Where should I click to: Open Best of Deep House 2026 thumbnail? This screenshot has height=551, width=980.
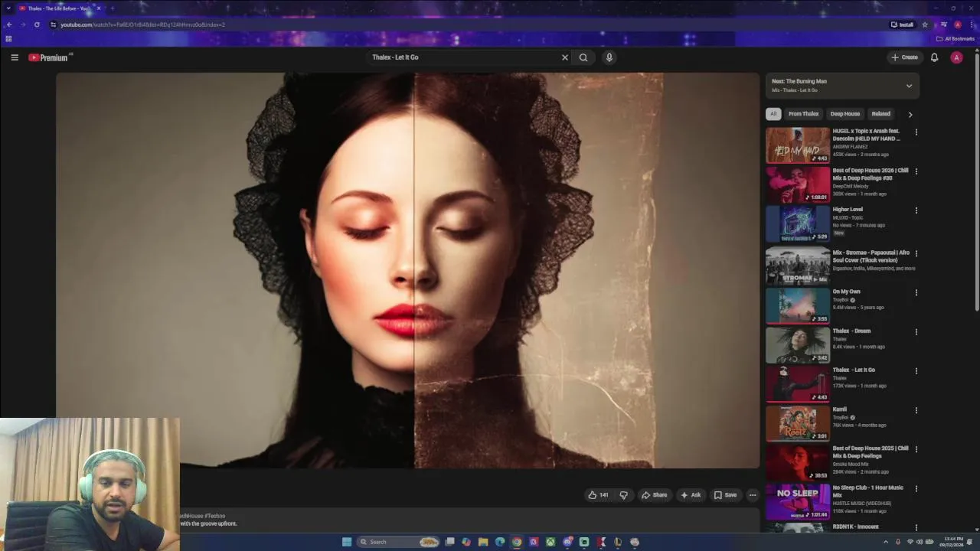tap(798, 184)
